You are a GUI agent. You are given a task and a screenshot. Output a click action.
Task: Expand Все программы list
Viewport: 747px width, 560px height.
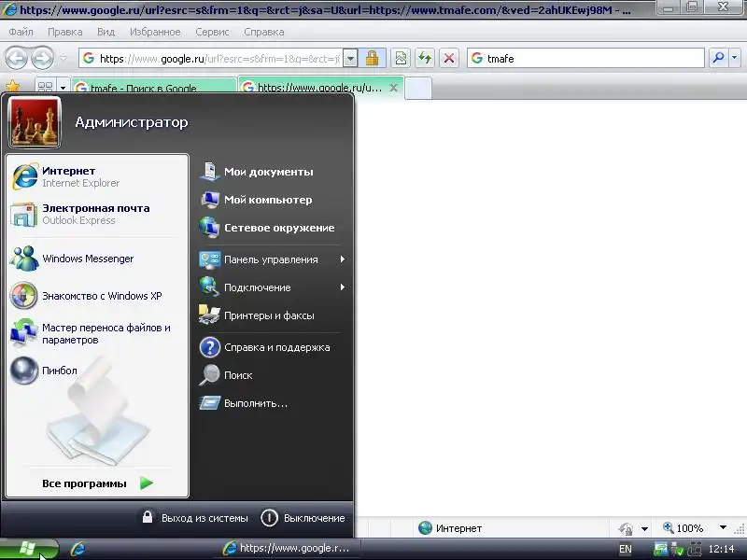click(97, 483)
